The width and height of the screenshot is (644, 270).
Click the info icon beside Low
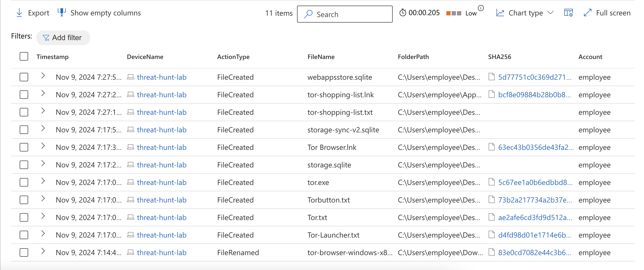[481, 8]
